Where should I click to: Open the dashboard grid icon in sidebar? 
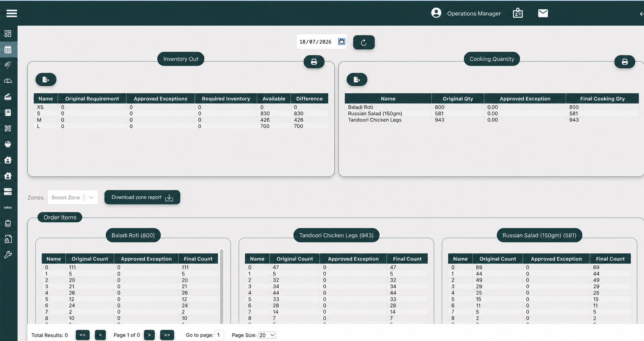[8, 34]
